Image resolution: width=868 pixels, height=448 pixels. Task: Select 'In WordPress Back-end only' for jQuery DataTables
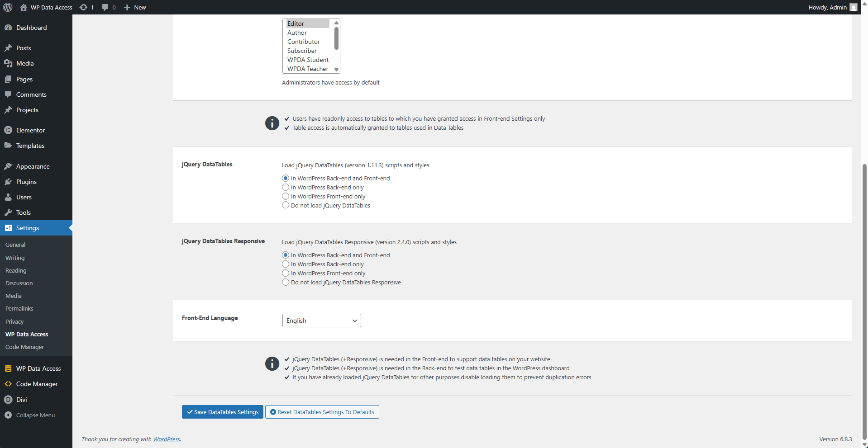point(286,187)
